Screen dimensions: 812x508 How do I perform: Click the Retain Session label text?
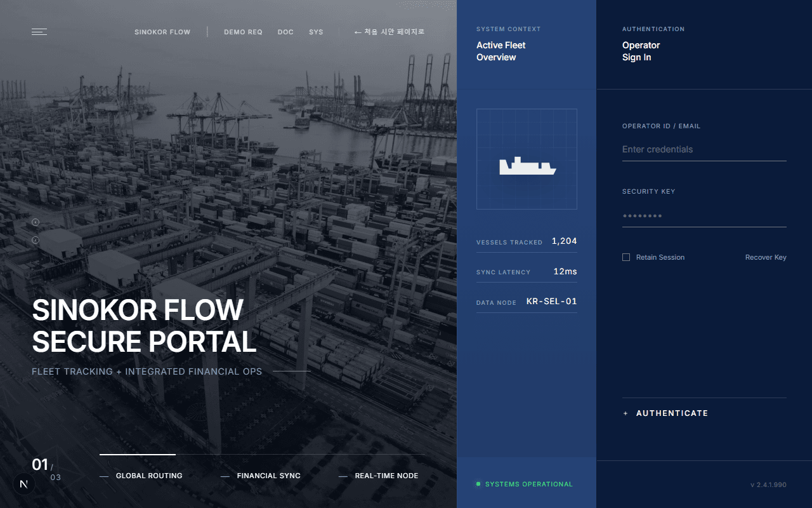[x=660, y=257]
